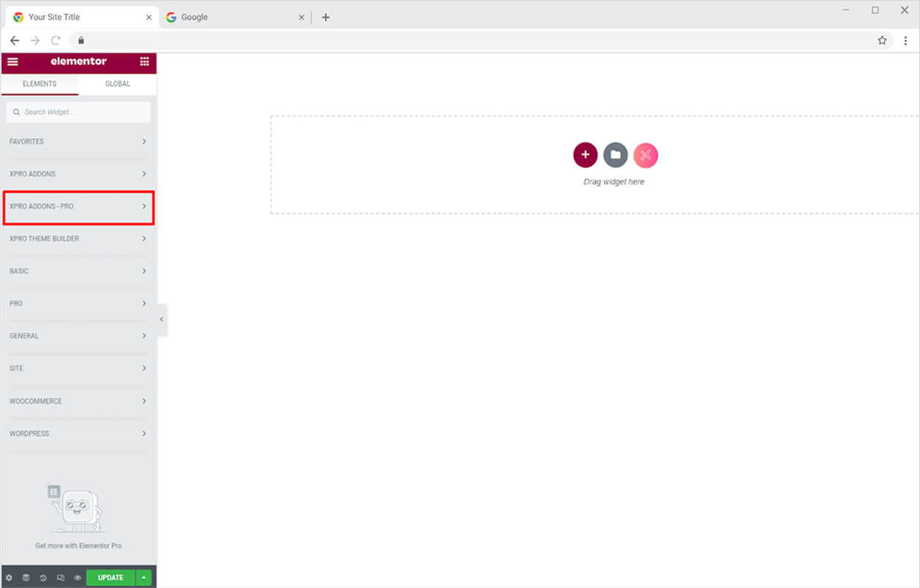The width and height of the screenshot is (920, 588).
Task: Open Elementor page settings gear icon
Action: click(x=10, y=577)
